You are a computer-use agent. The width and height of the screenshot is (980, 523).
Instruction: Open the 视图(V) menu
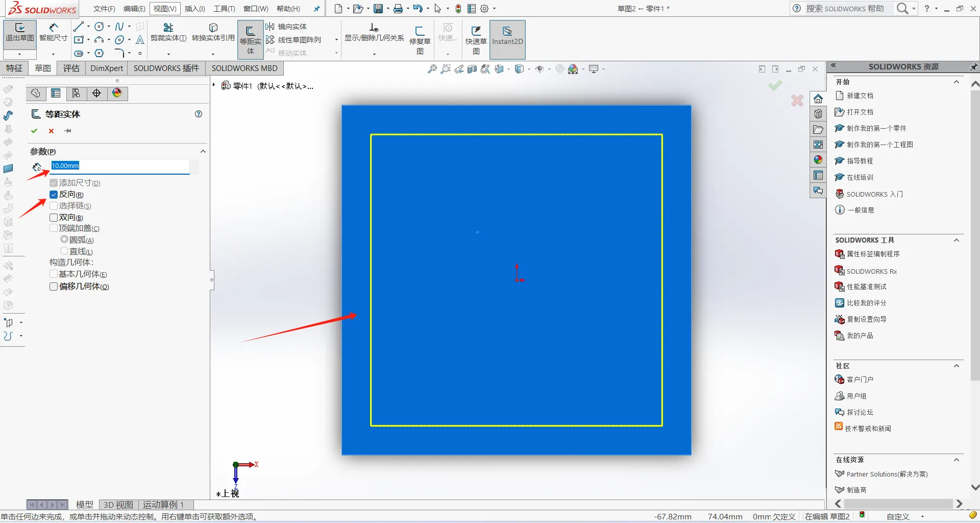165,9
